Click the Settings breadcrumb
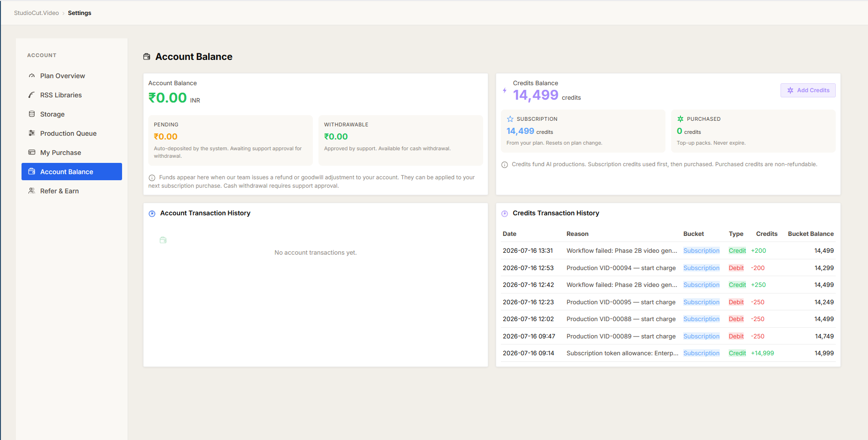The image size is (868, 440). coord(80,13)
